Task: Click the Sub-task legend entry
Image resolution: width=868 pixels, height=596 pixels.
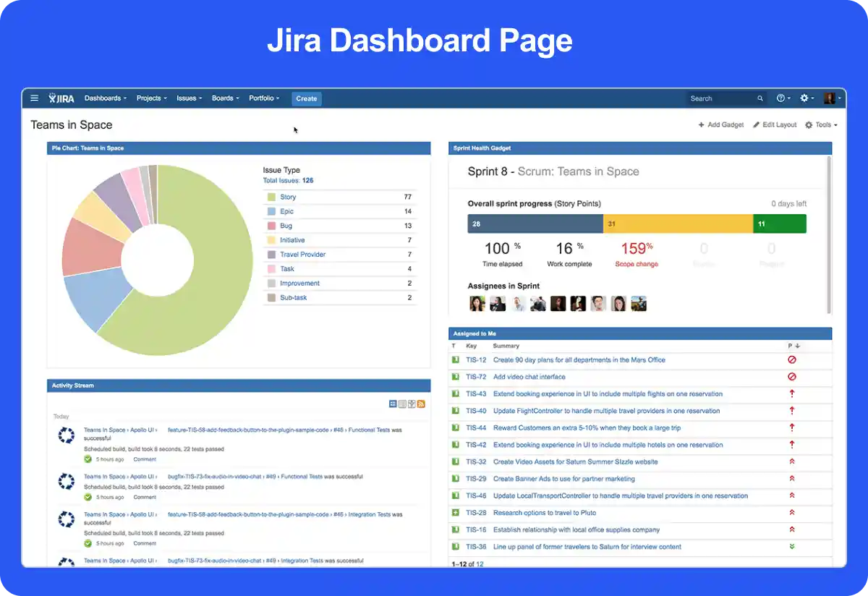Action: (x=294, y=297)
